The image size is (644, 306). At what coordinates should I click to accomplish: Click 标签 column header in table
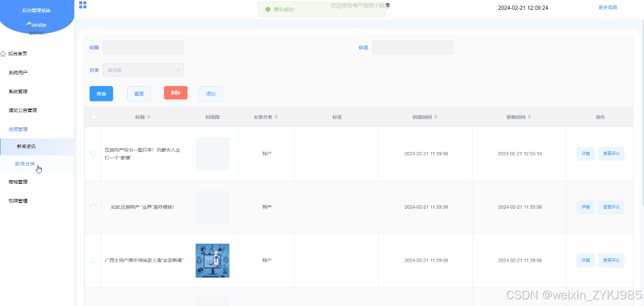tap(337, 117)
